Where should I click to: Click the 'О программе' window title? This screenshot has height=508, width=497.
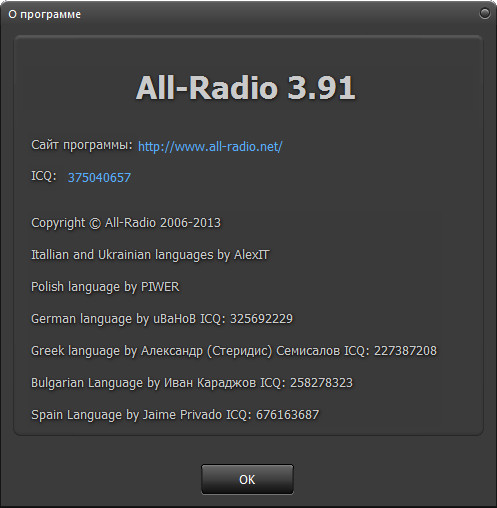pyautogui.click(x=44, y=15)
